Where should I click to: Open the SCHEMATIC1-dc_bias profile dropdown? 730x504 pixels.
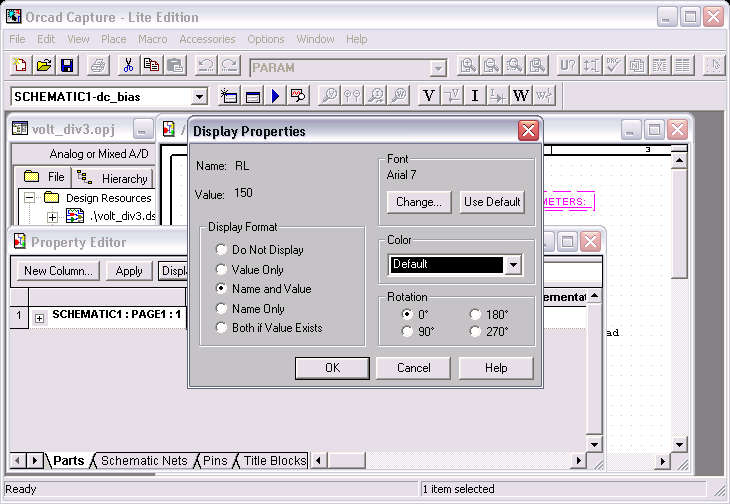coord(199,97)
